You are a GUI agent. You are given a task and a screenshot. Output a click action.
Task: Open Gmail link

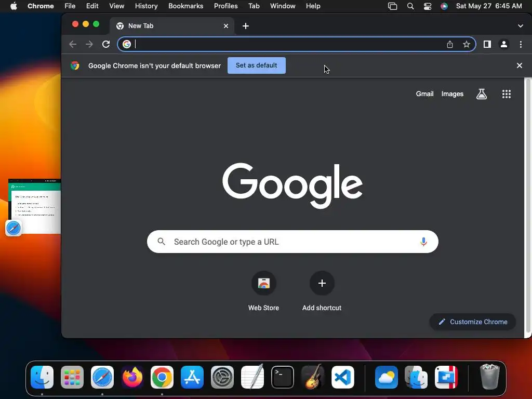(424, 94)
